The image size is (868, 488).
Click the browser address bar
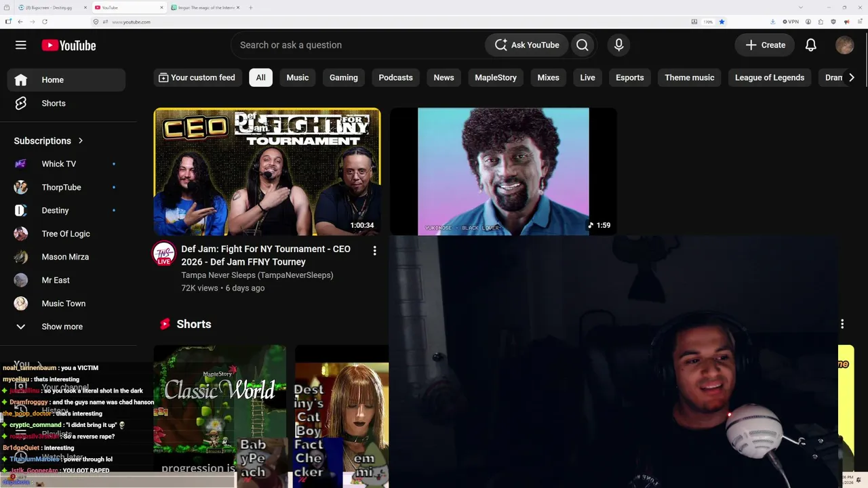(393, 22)
